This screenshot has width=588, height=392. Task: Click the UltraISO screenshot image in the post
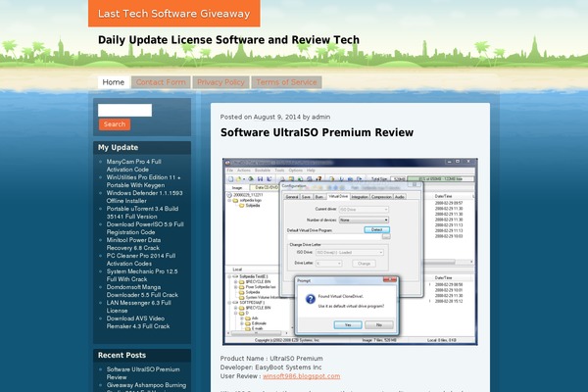tap(350, 252)
